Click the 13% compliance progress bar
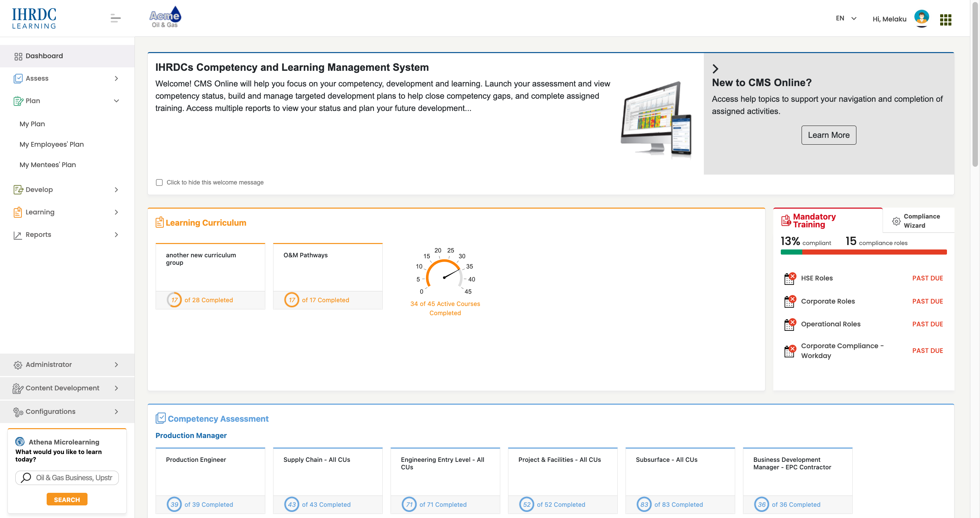980x518 pixels. coord(864,252)
